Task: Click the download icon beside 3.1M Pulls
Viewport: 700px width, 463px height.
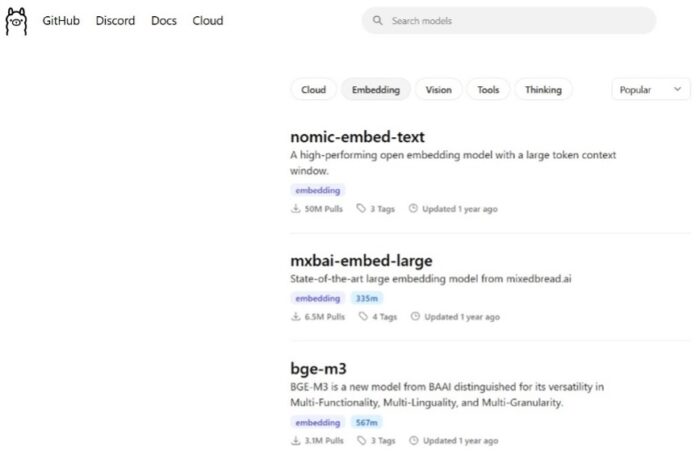Action: 296,440
